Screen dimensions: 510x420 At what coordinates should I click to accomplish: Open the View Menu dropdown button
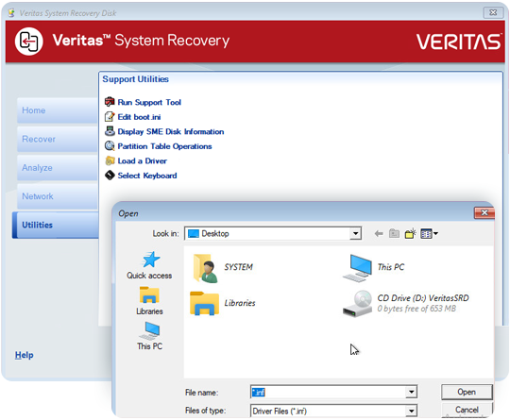(429, 233)
